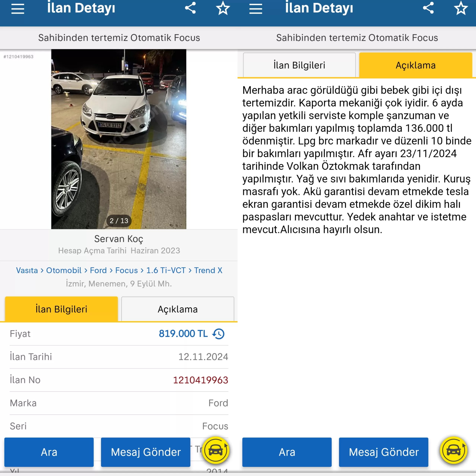Select İlan Bilgileri tab in left screen
Image resolution: width=476 pixels, height=476 pixels.
tap(61, 309)
